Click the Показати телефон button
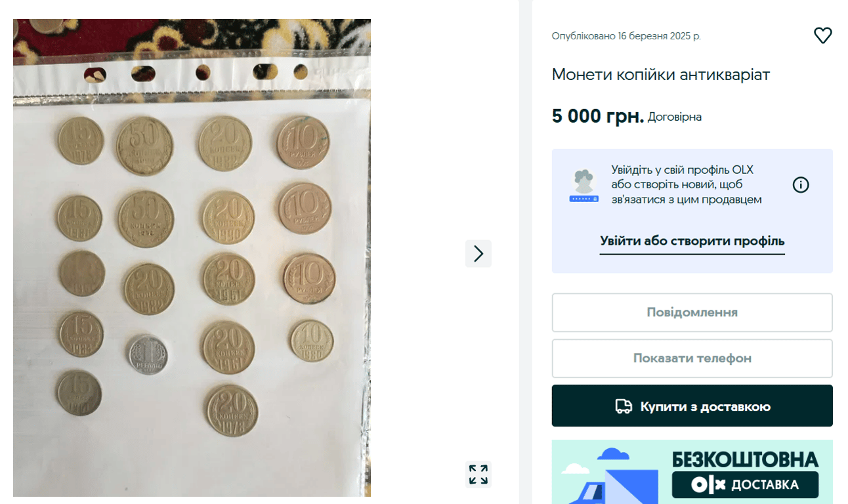This screenshot has width=848, height=504. pyautogui.click(x=692, y=358)
